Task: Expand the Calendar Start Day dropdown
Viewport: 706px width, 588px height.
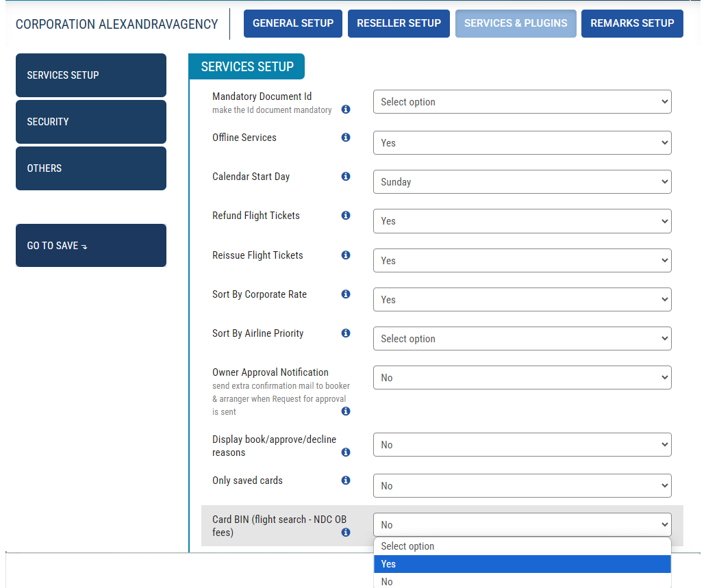Action: click(522, 182)
